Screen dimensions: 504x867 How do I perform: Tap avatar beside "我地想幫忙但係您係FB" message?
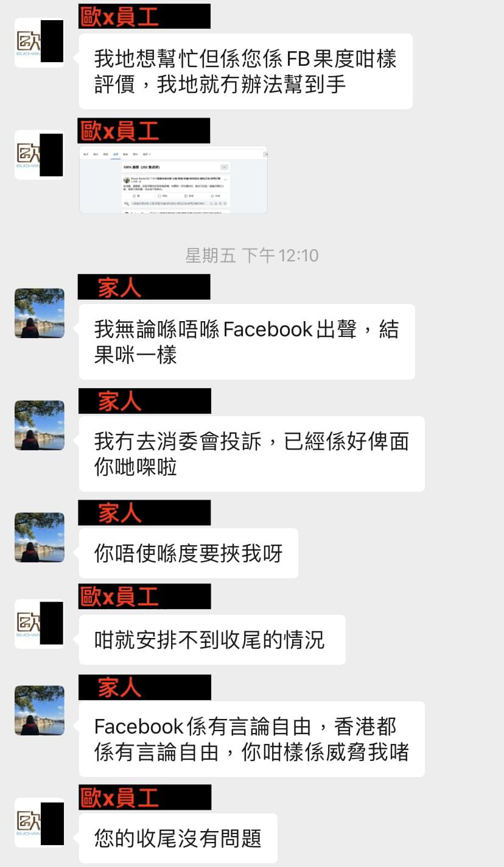(x=40, y=43)
